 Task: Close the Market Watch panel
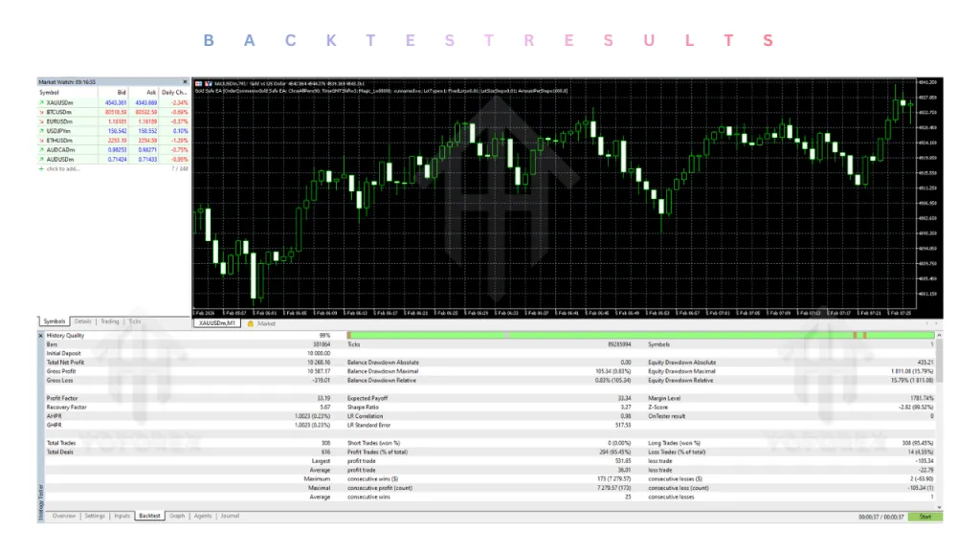click(185, 82)
